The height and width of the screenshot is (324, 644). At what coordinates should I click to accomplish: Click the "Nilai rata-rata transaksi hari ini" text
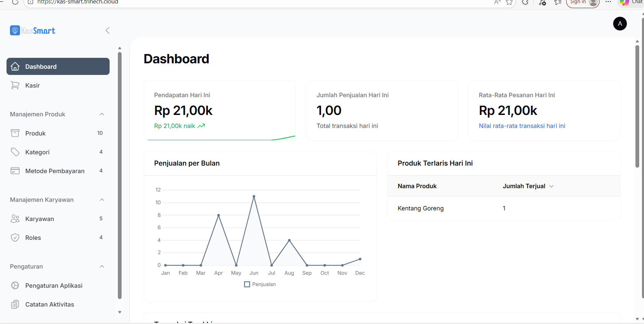pyautogui.click(x=522, y=126)
